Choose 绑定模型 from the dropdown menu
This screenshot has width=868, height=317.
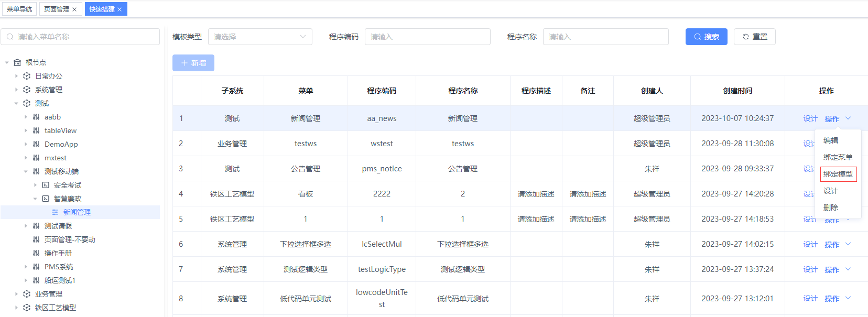[x=838, y=174]
